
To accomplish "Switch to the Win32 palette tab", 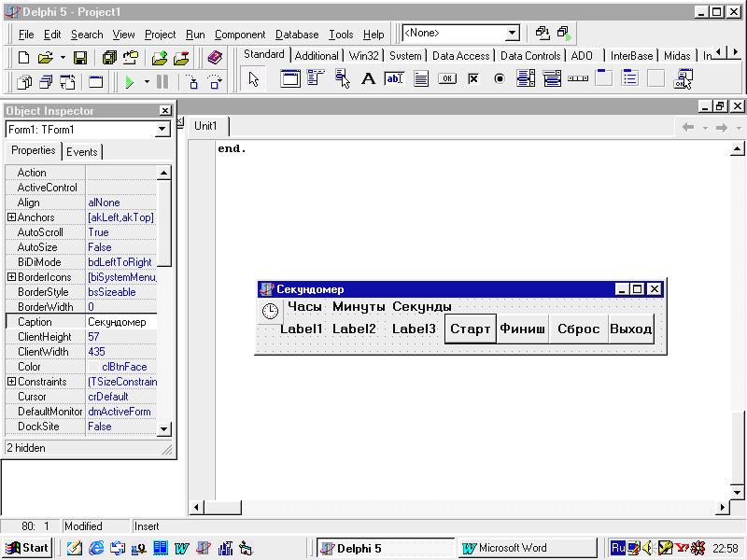I will tap(363, 56).
